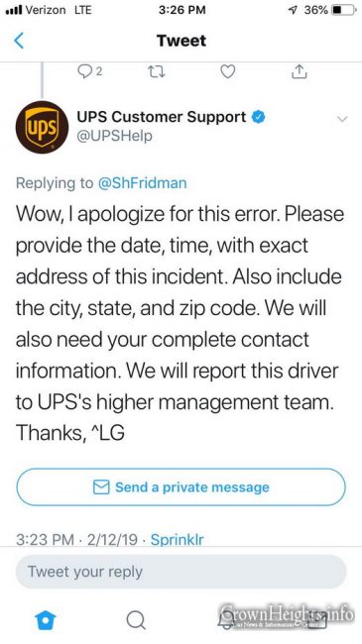Viewport: 362px width, 644px height.
Task: Open the UPS logo profile picture
Action: (x=42, y=128)
